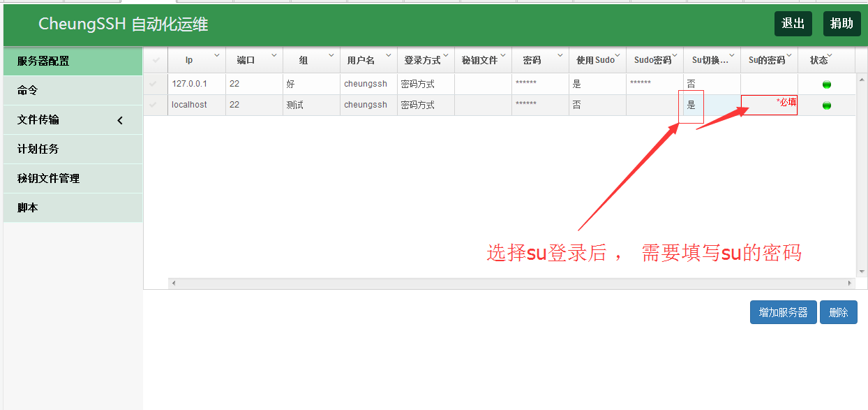Viewport: 868px width, 410px height.
Task: Open the 命令 sidebar item
Action: pos(73,90)
